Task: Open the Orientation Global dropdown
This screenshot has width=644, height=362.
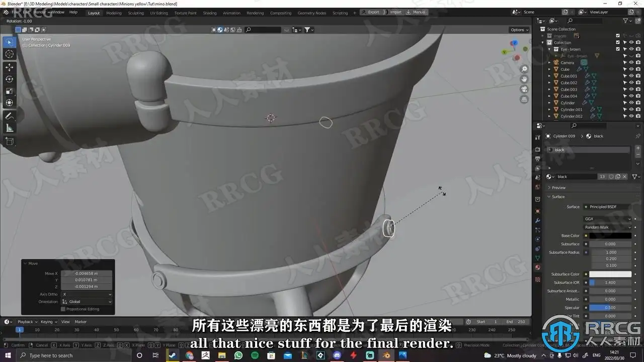Action: [87, 302]
